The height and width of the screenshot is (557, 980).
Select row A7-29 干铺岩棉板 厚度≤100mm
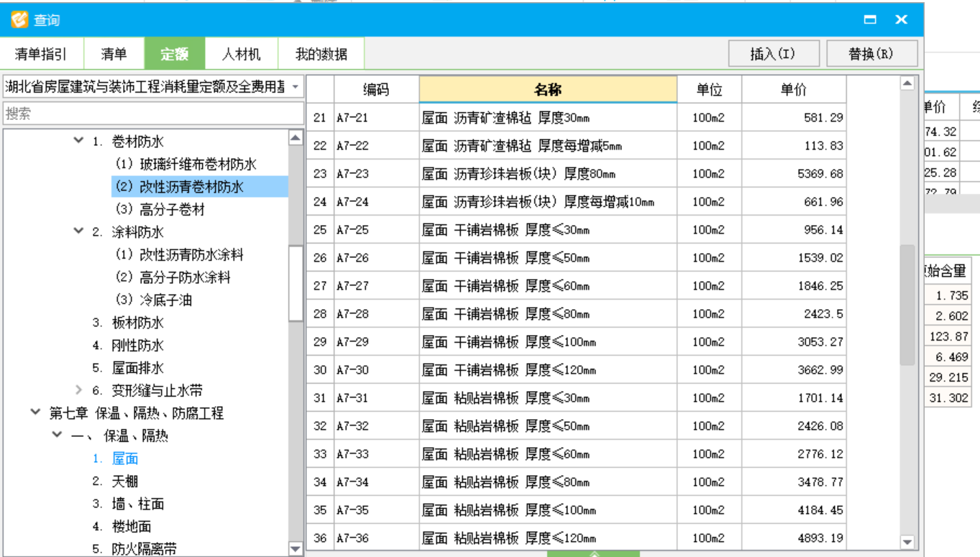(576, 341)
